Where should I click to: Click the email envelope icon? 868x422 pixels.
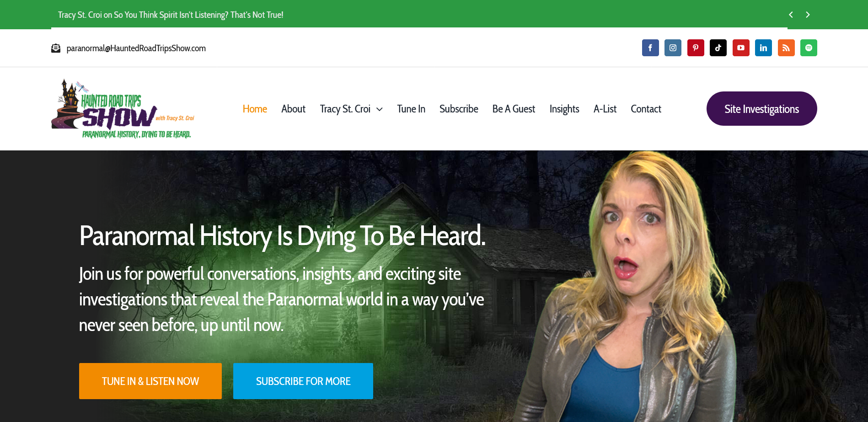pos(56,48)
